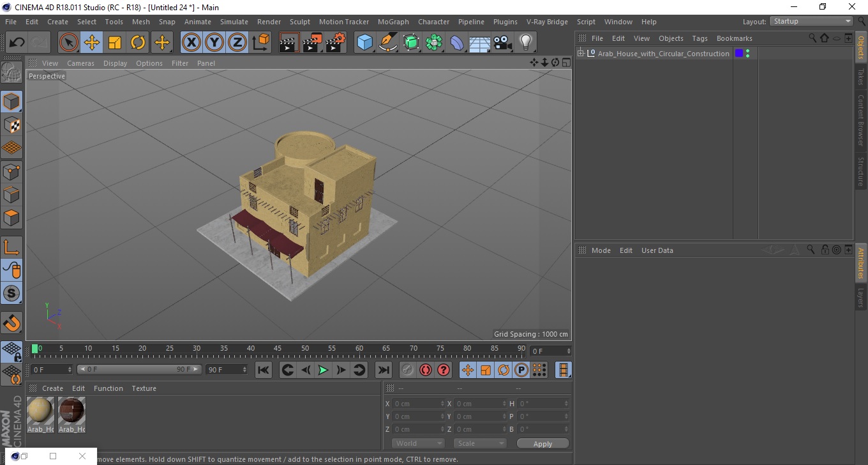Screen dimensions: 868x465
Task: Click Object Manager search magnifier icon
Action: pos(812,38)
